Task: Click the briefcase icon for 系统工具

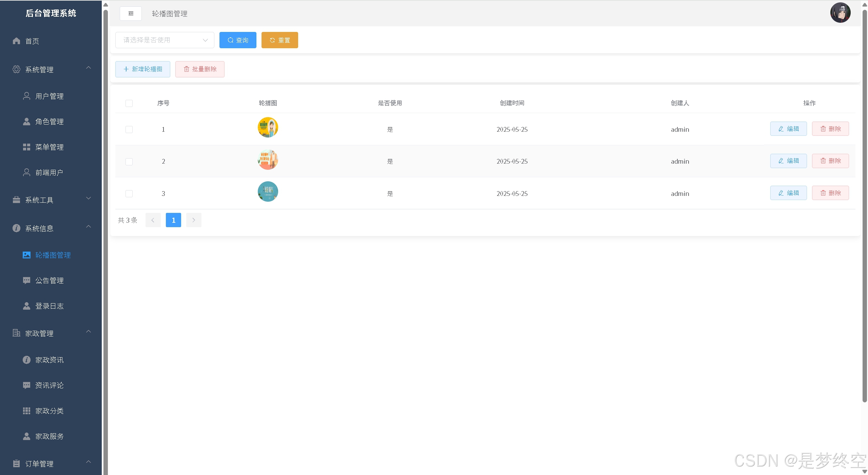Action: click(x=16, y=200)
